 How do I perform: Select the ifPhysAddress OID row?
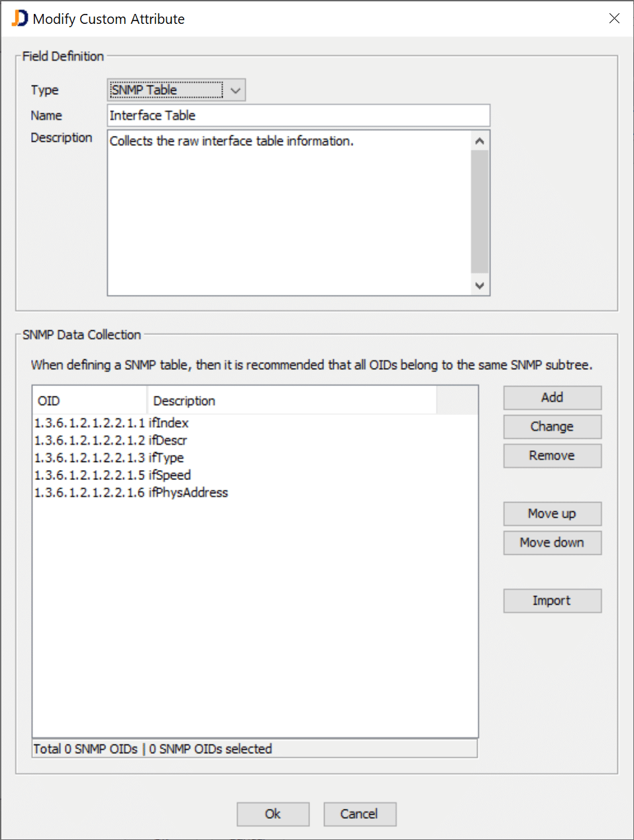130,493
